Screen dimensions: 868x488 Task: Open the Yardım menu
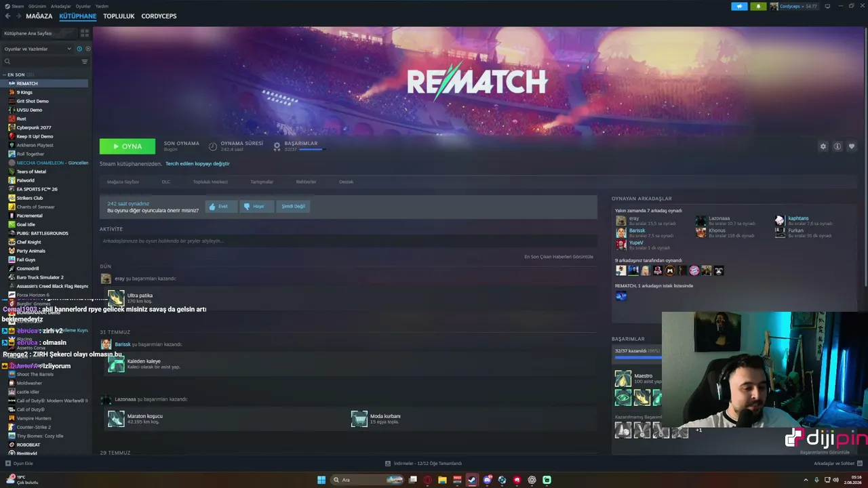click(x=102, y=6)
